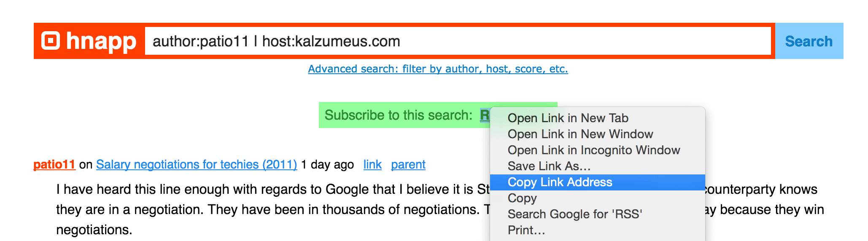Select Search Google for 'RSS'

(x=574, y=214)
